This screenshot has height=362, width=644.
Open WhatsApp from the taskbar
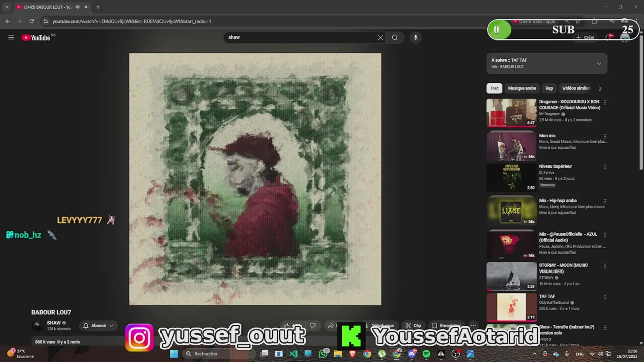[323, 354]
